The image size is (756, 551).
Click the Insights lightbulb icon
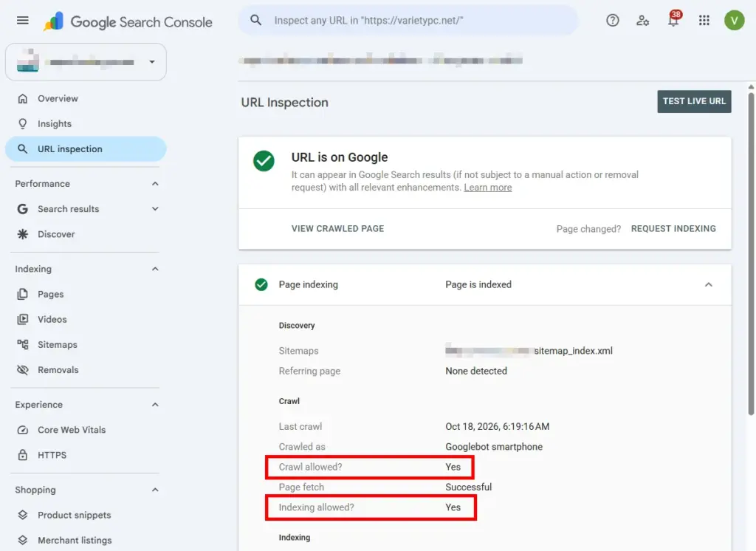23,123
